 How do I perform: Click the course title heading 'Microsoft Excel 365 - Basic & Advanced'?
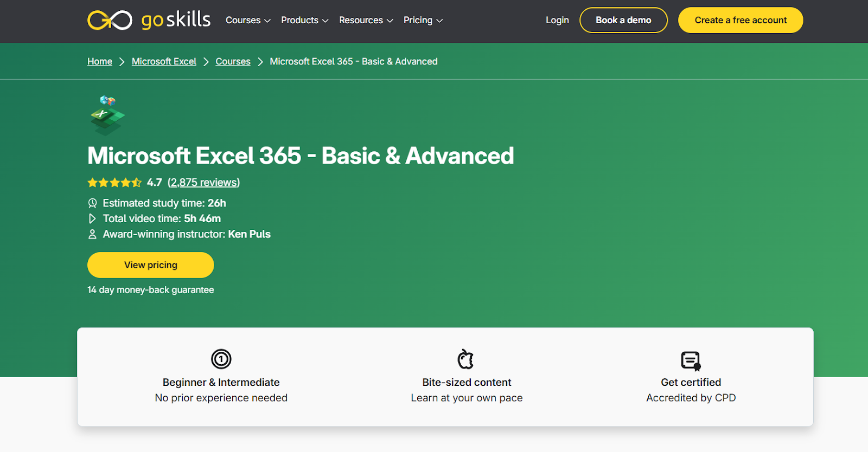click(x=301, y=156)
